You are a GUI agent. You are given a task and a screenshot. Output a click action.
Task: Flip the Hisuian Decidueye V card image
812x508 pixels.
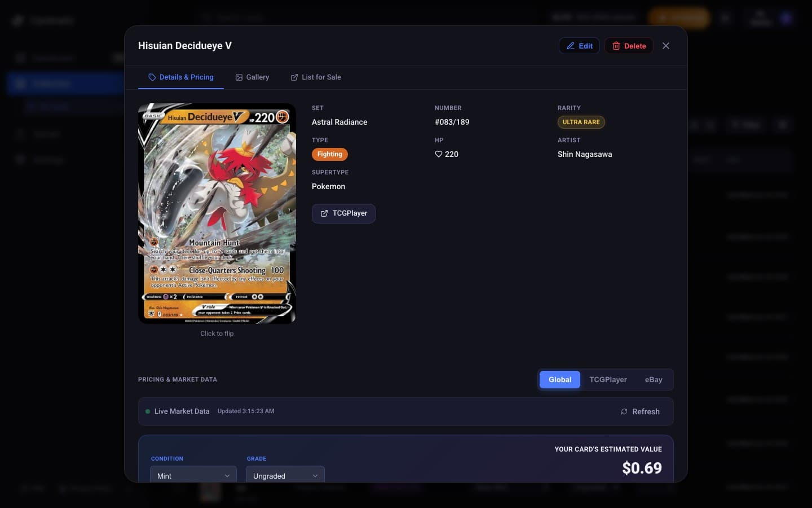pos(217,213)
